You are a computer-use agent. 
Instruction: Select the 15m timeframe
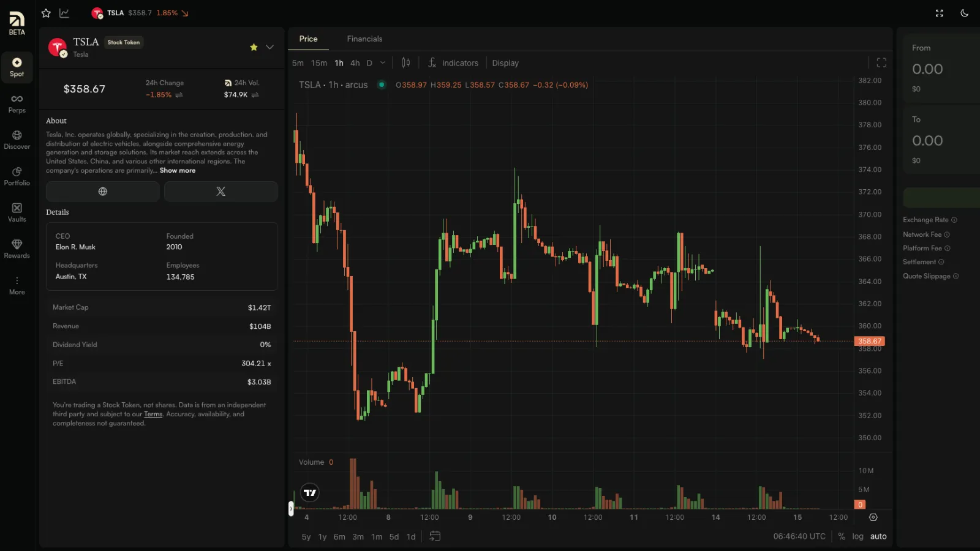pyautogui.click(x=319, y=63)
